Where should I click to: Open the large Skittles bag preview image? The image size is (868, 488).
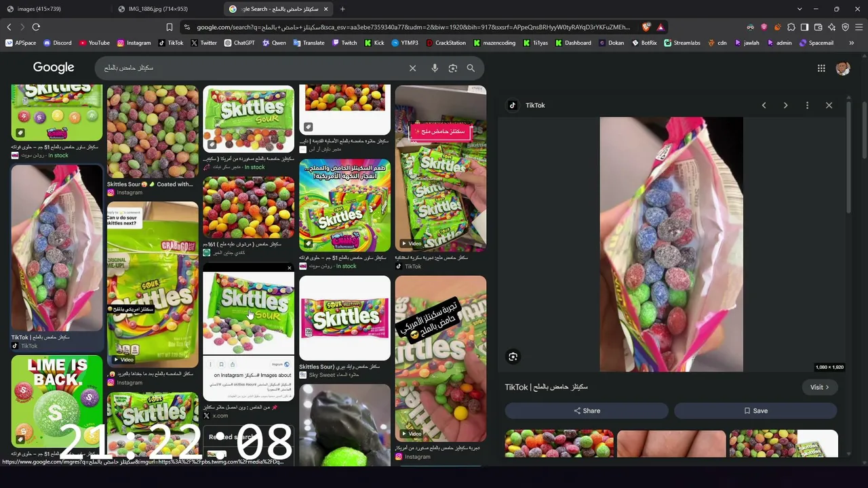[x=671, y=244]
